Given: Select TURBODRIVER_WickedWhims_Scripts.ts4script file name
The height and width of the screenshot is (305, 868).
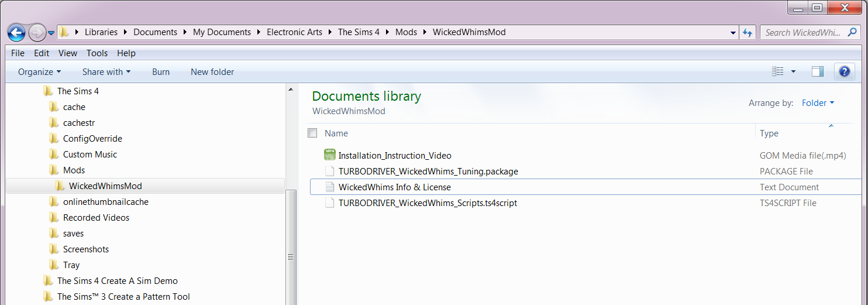Looking at the screenshot, I should click(x=428, y=203).
